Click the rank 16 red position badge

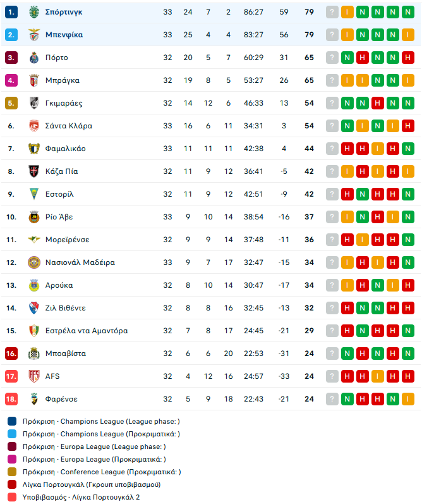[11, 353]
